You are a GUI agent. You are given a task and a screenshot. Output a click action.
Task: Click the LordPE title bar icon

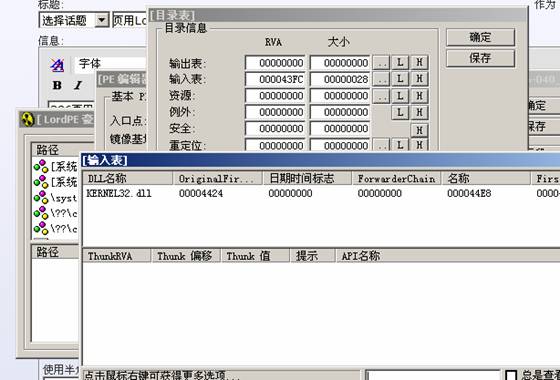(27, 120)
